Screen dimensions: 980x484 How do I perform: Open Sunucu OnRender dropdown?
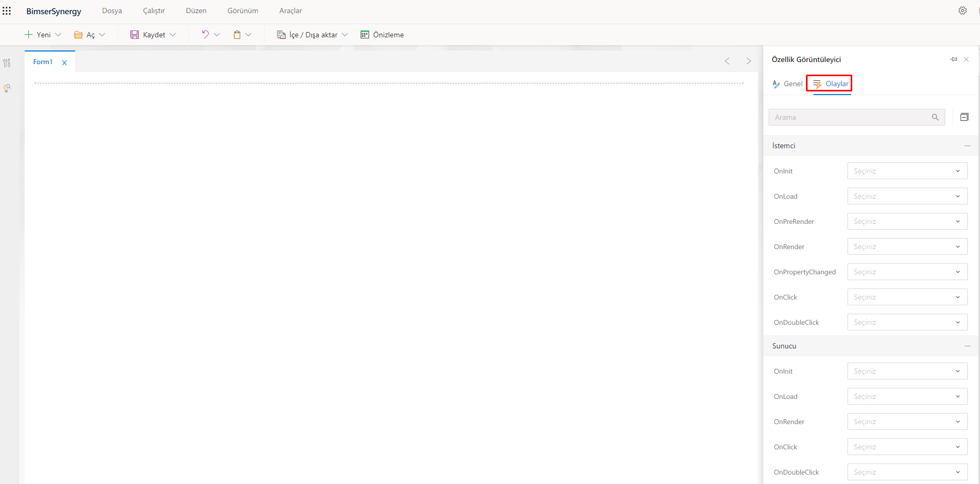907,421
